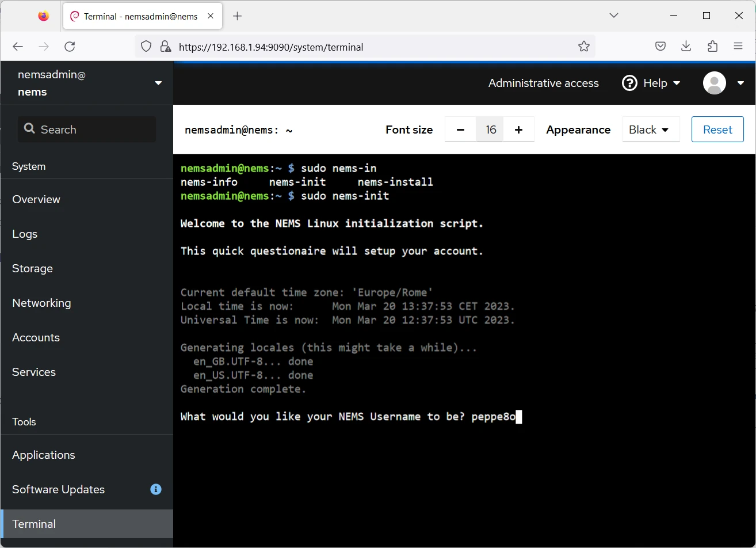The height and width of the screenshot is (548, 756).
Task: Reset the terminal
Action: coord(717,130)
